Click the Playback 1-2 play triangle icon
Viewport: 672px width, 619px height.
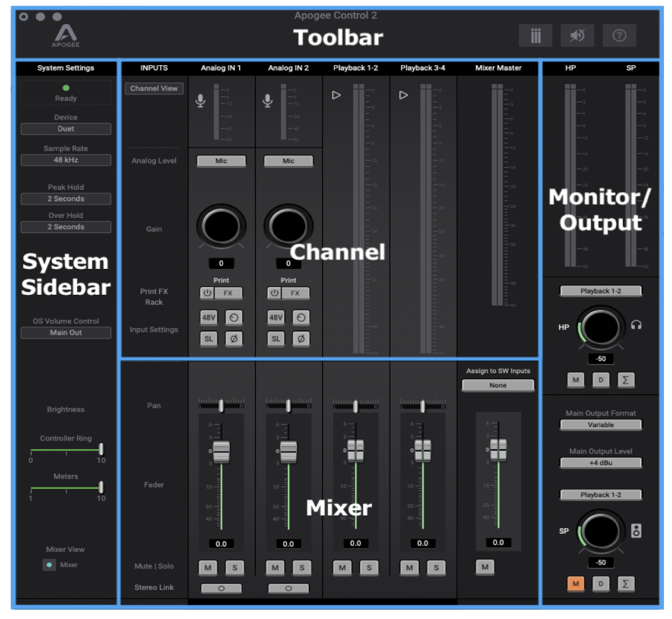pyautogui.click(x=337, y=95)
